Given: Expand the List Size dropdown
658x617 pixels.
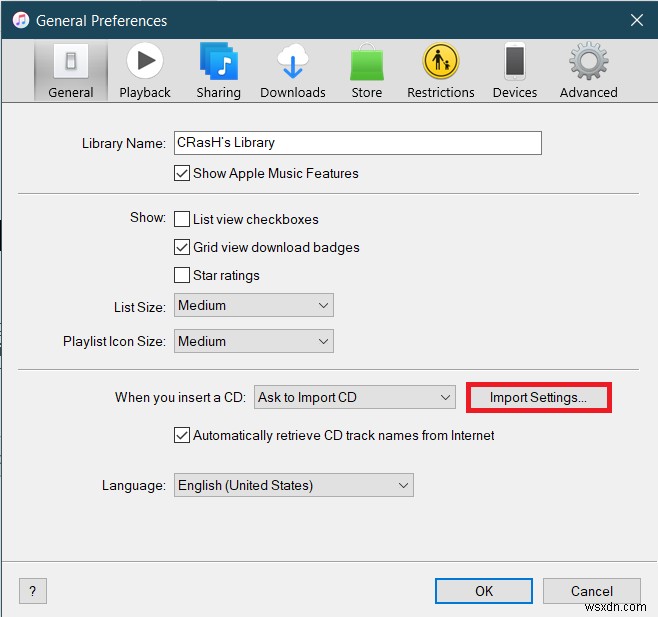Looking at the screenshot, I should pyautogui.click(x=254, y=305).
